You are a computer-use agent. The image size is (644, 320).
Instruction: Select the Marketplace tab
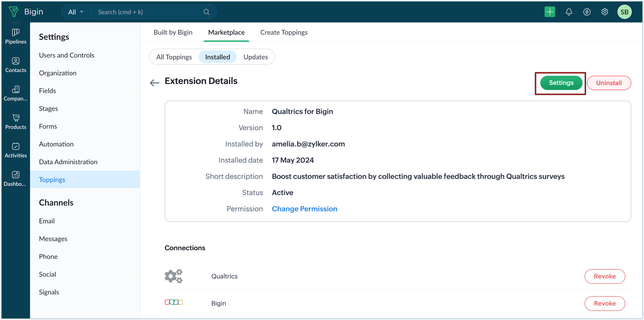click(x=226, y=32)
